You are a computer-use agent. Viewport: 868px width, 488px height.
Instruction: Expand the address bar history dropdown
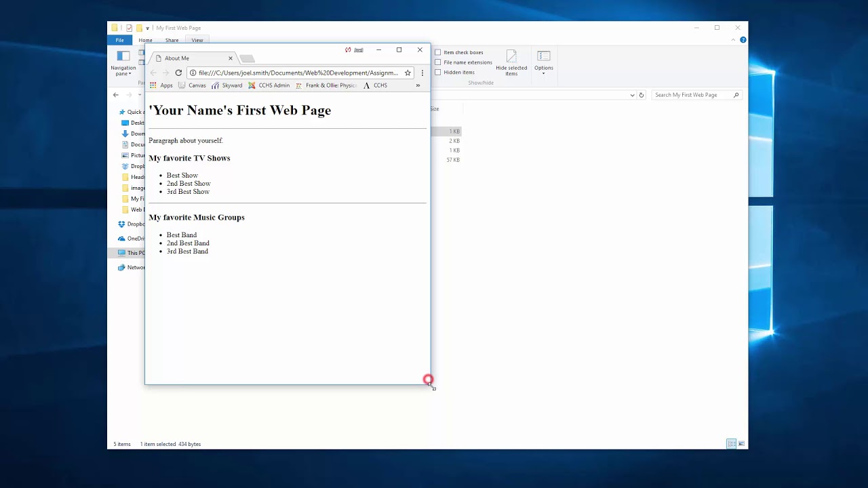(x=633, y=95)
